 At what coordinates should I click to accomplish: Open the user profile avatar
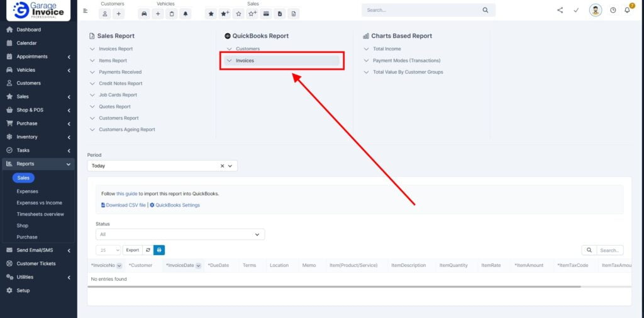596,10
